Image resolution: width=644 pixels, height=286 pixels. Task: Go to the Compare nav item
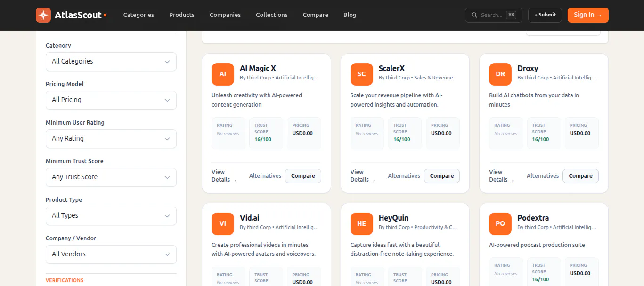pyautogui.click(x=316, y=15)
